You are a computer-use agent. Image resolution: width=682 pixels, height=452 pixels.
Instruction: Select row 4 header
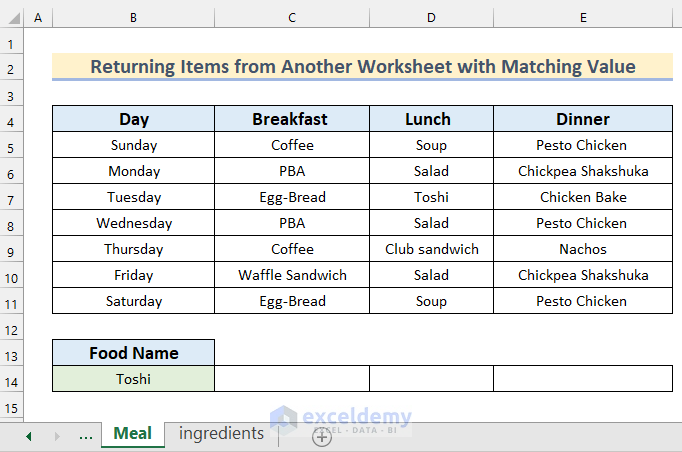[x=11, y=119]
